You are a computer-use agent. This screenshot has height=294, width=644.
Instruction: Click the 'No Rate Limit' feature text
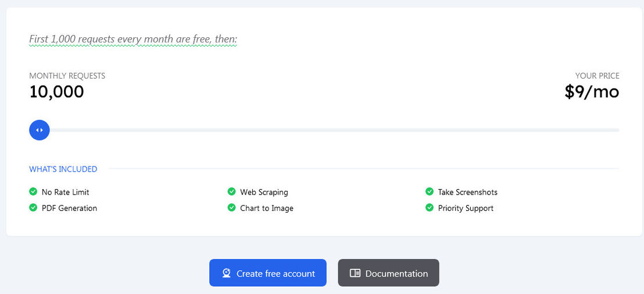(x=65, y=192)
